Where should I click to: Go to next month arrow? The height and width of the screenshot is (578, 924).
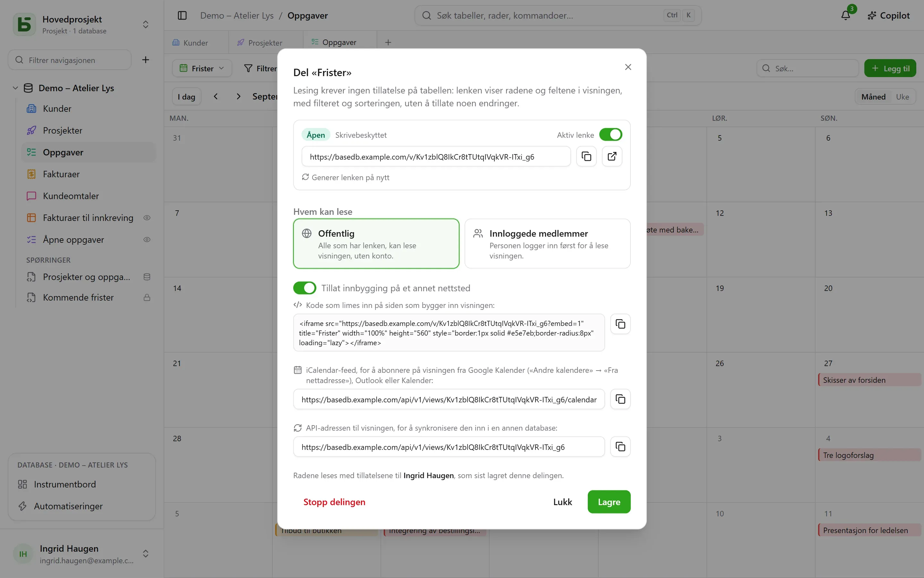[239, 96]
